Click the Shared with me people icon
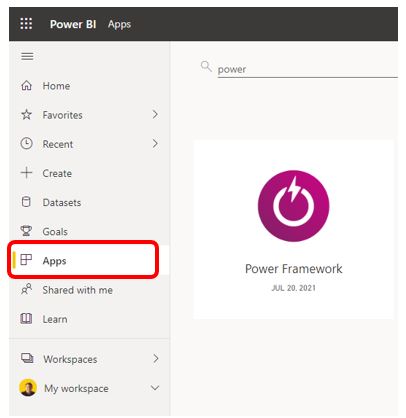 click(x=27, y=289)
